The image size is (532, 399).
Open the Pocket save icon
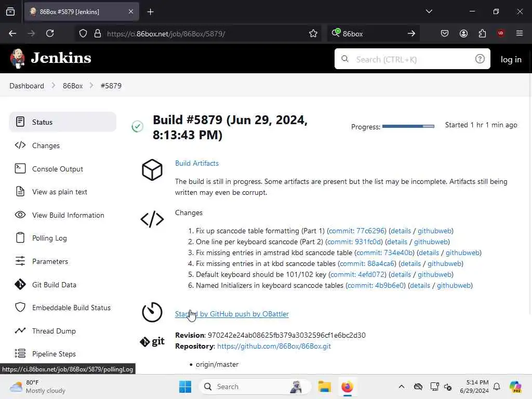point(445,33)
